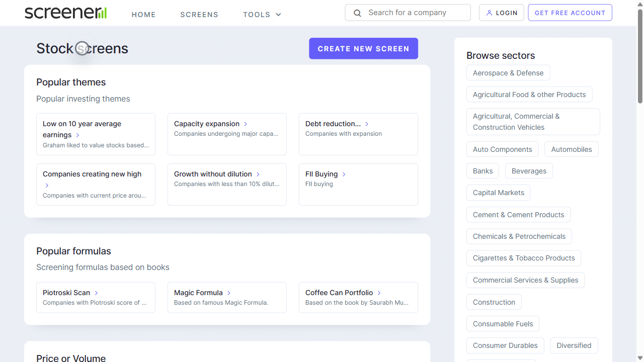Select the login person icon
This screenshot has width=644, height=362.
pyautogui.click(x=490, y=13)
